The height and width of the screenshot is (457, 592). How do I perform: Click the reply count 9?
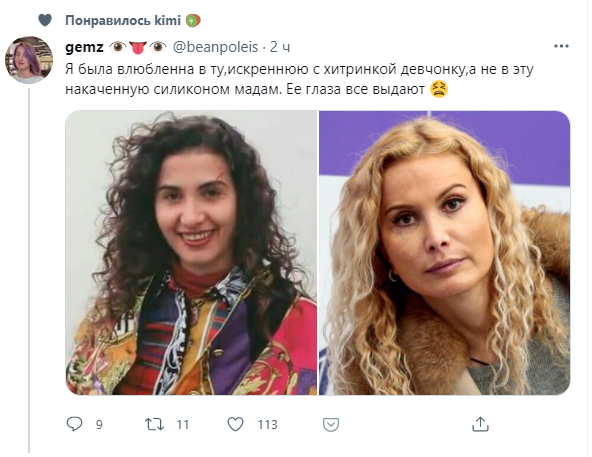[x=99, y=425]
